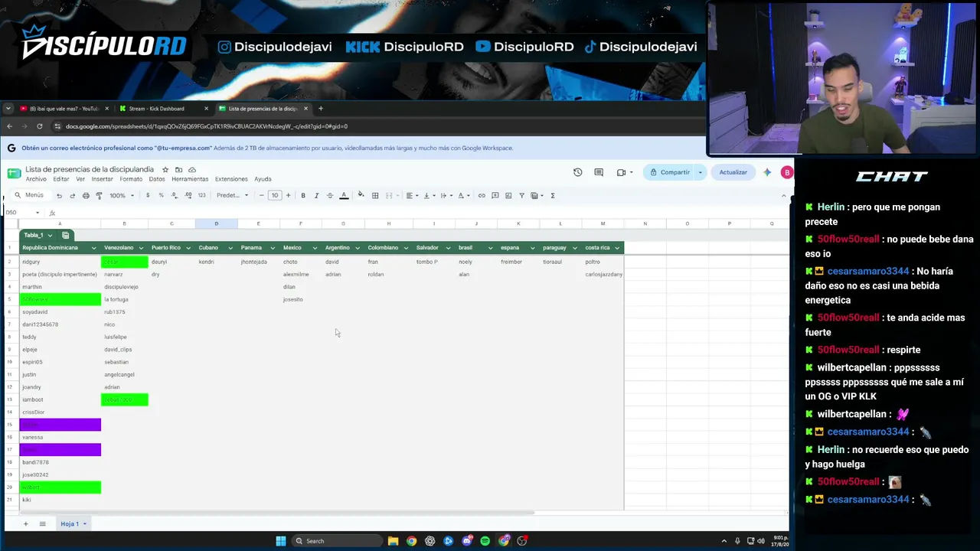Open Windows Start menu
980x551 pixels.
pos(281,541)
